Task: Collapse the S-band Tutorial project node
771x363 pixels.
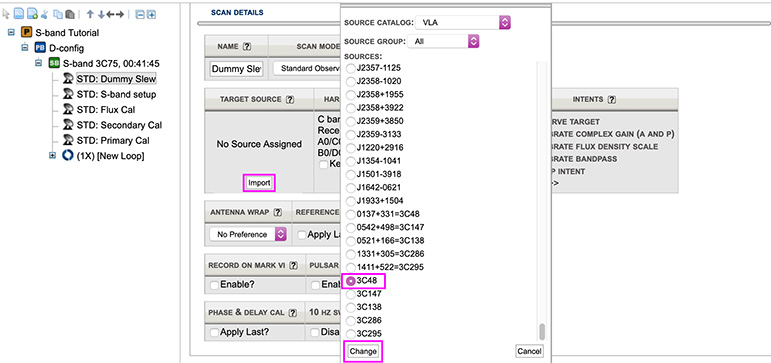Action: click(x=12, y=33)
